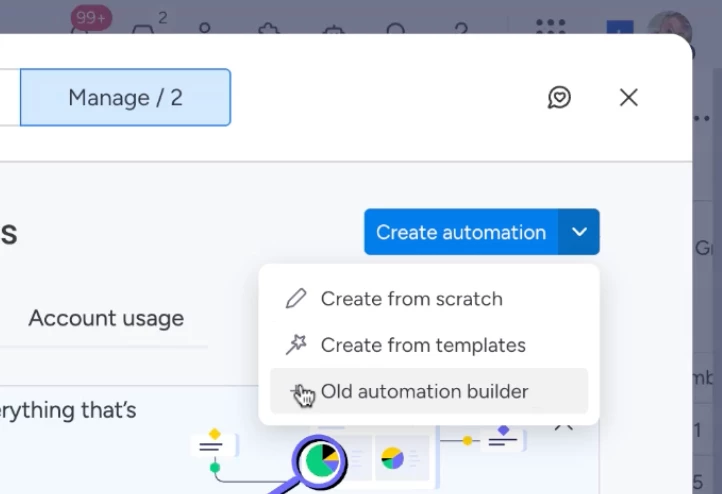Close the automations dialog with the X
This screenshot has width=722, height=494.
pos(628,97)
